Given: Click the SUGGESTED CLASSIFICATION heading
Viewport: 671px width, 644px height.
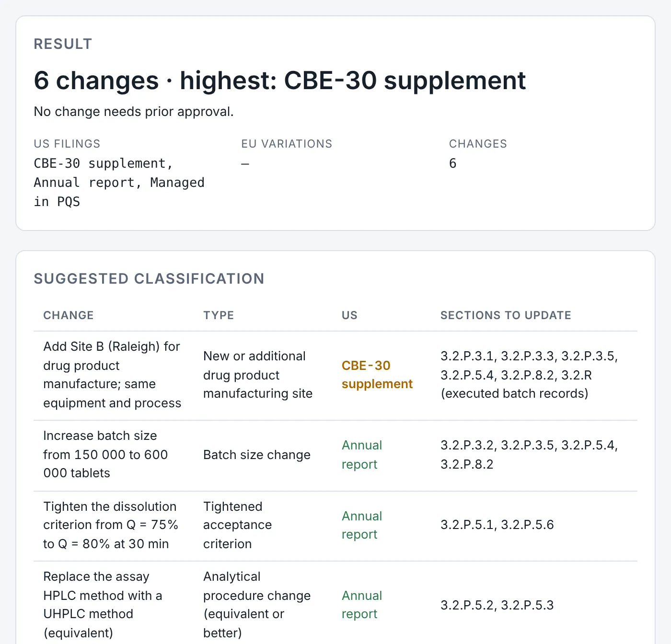Looking at the screenshot, I should click(x=149, y=279).
